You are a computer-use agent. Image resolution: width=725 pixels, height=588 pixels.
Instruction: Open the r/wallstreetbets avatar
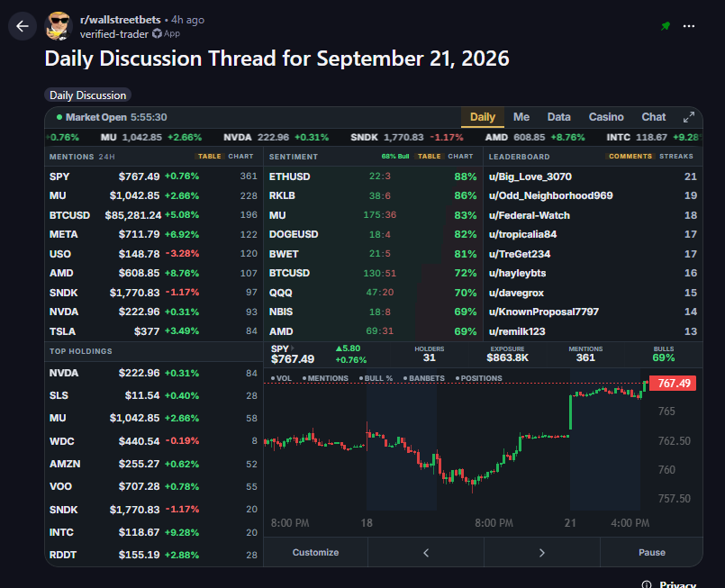click(x=59, y=26)
